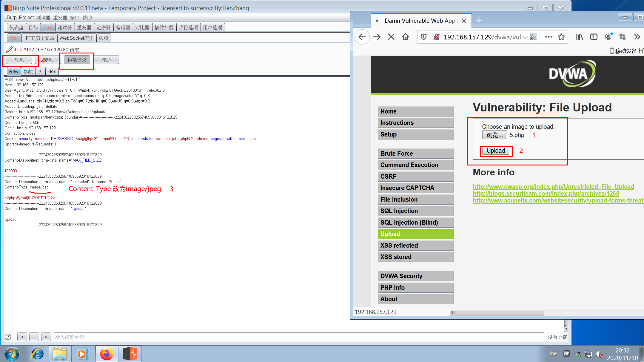This screenshot has width=644, height=362.
Task: Click Firefox account avatar icon
Action: (608, 37)
